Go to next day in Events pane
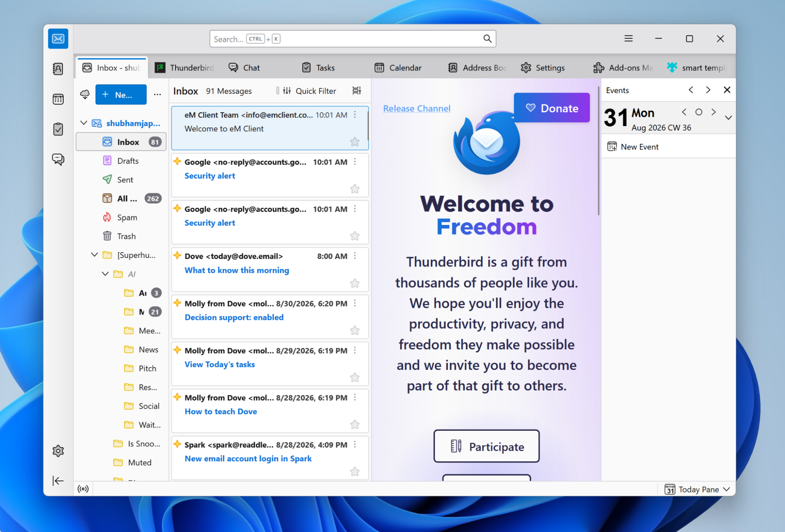The image size is (785, 532). [x=714, y=112]
